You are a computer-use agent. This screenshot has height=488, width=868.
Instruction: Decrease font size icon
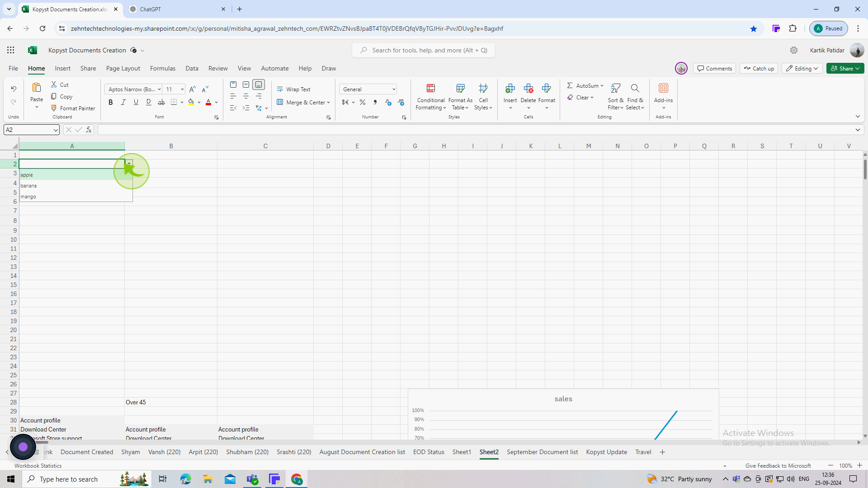point(205,89)
